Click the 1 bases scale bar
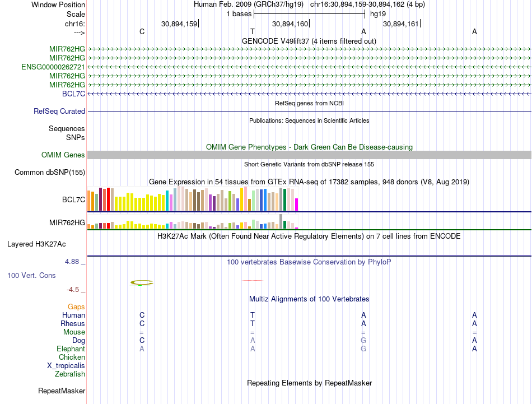This screenshot has height=404, width=532. (x=310, y=14)
